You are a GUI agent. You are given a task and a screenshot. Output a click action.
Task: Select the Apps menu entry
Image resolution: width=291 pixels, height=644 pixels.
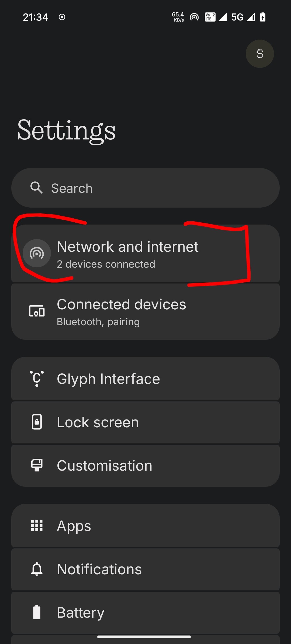point(145,526)
